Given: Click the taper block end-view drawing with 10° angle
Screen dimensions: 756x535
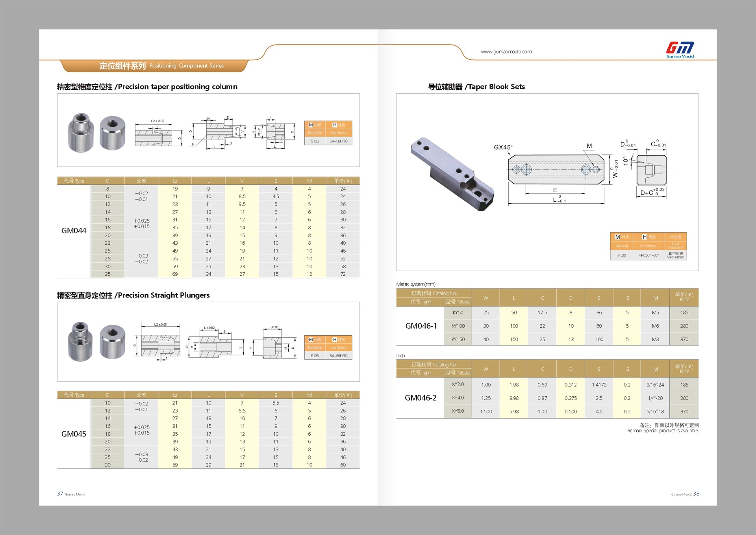Looking at the screenshot, I should click(651, 170).
